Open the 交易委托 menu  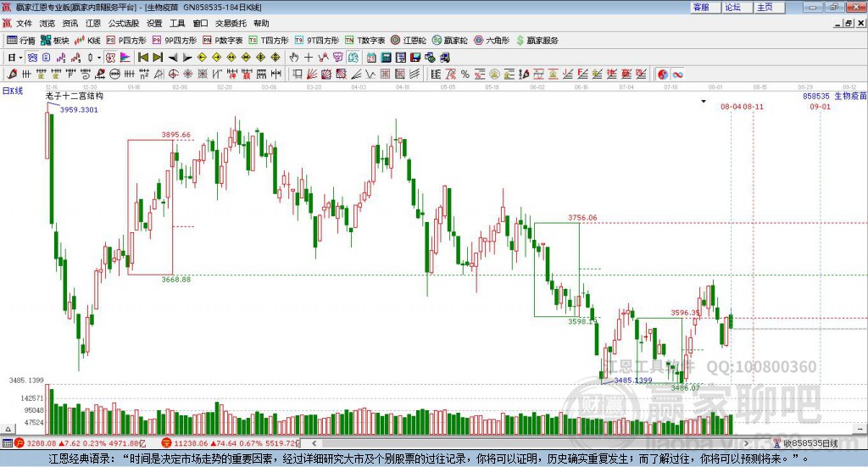(x=231, y=23)
